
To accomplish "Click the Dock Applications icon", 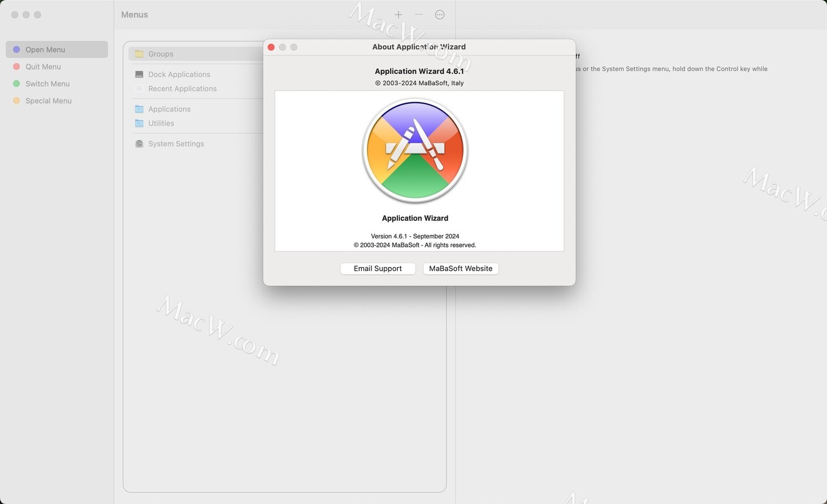I will (139, 74).
